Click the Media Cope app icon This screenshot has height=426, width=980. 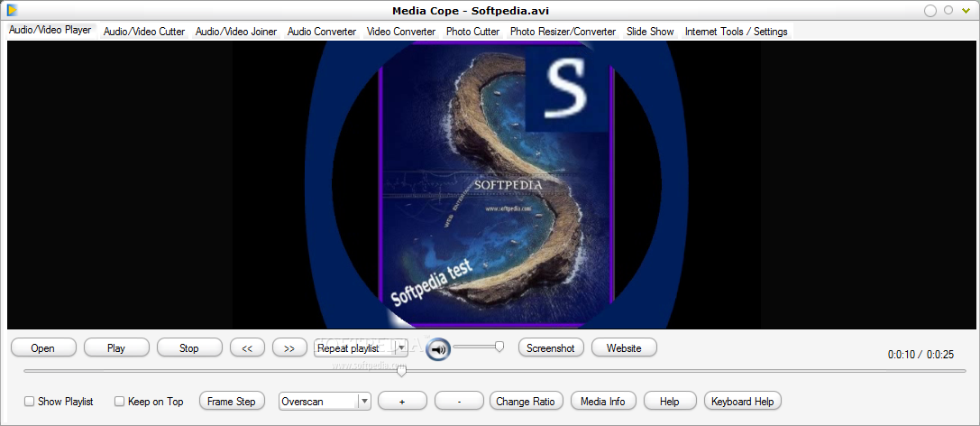[12, 10]
